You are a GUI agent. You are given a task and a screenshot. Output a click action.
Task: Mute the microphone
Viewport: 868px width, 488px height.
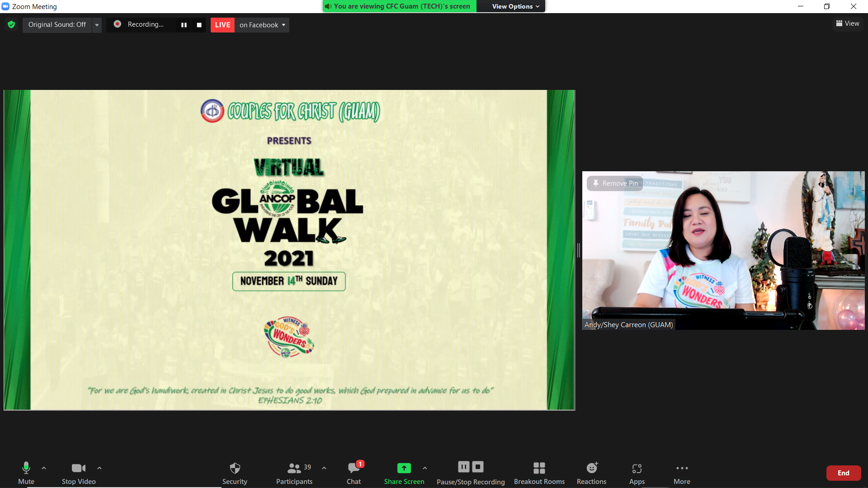coord(26,473)
